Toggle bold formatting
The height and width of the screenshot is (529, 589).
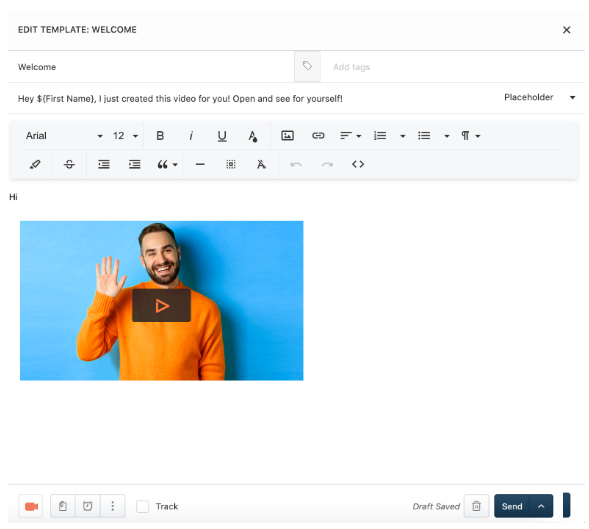coord(160,136)
